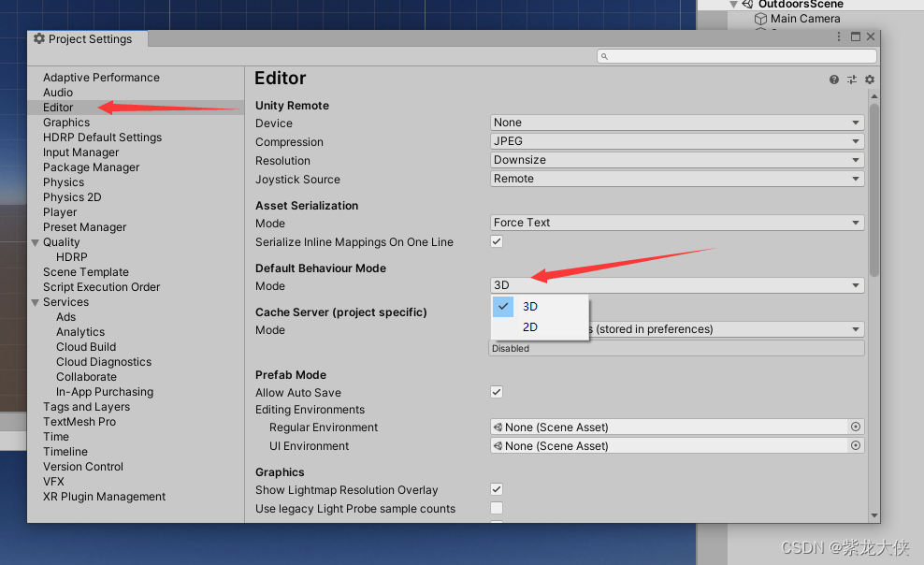Click the Regular Environment scene asset picker icon

click(856, 427)
